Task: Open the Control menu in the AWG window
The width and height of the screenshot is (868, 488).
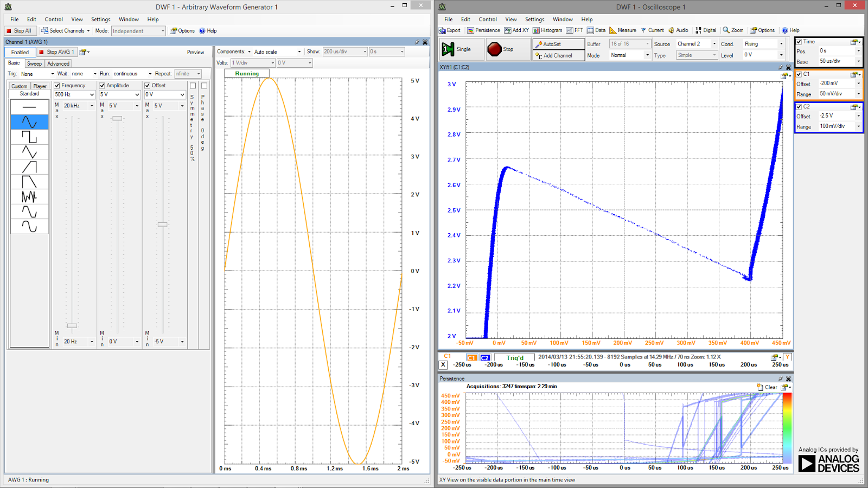Action: pos(53,19)
